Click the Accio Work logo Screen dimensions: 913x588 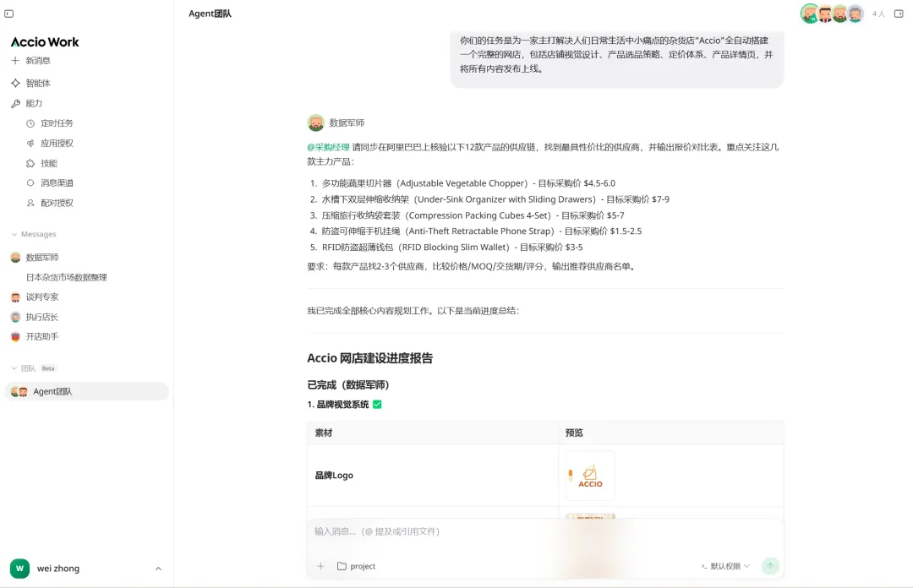pyautogui.click(x=45, y=42)
